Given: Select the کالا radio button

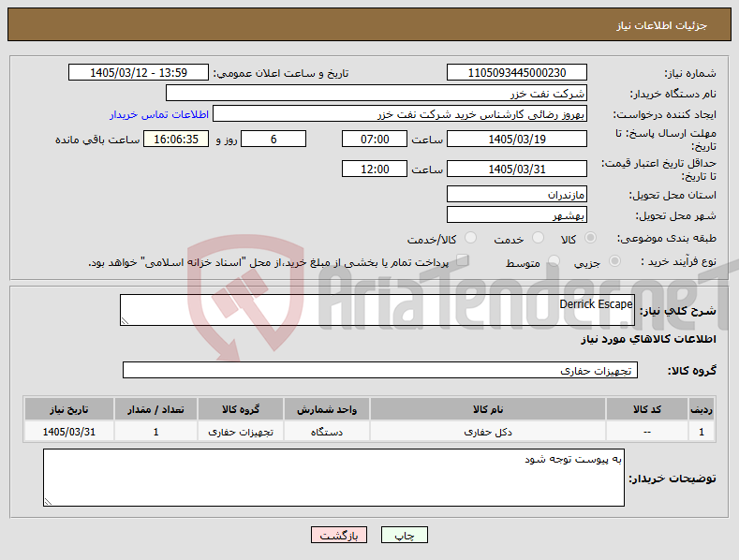Looking at the screenshot, I should pos(590,238).
